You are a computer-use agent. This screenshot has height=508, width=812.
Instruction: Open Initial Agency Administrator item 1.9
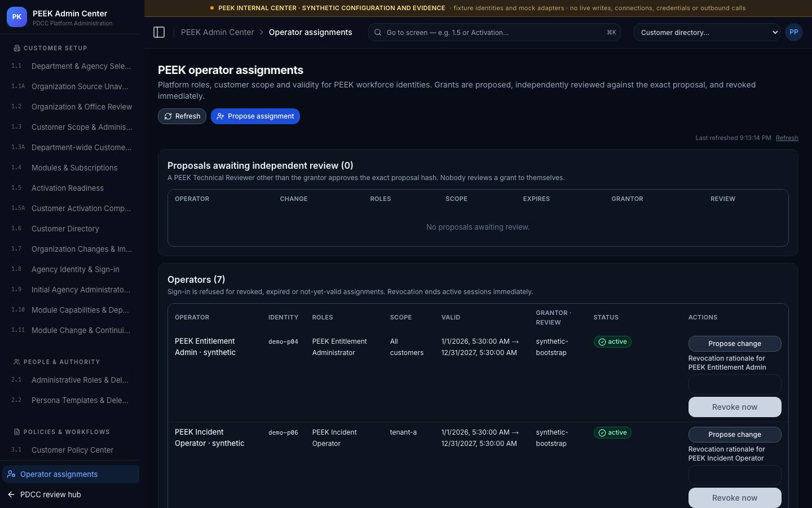point(71,290)
